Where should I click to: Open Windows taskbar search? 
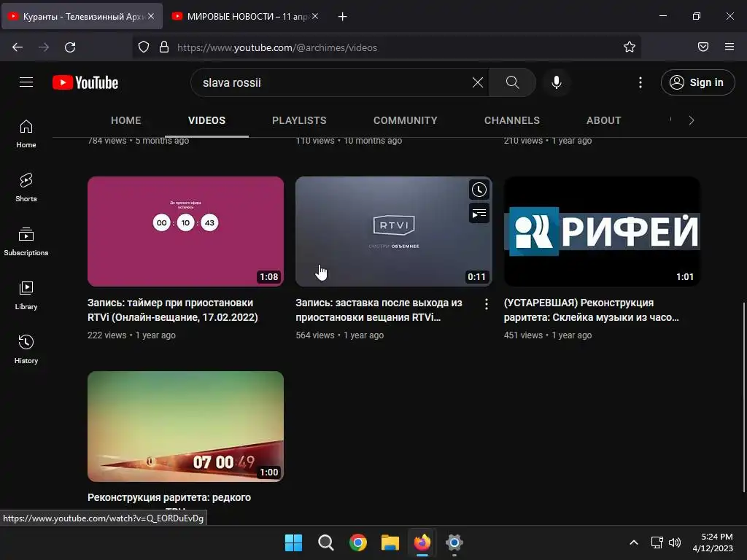[x=326, y=542]
